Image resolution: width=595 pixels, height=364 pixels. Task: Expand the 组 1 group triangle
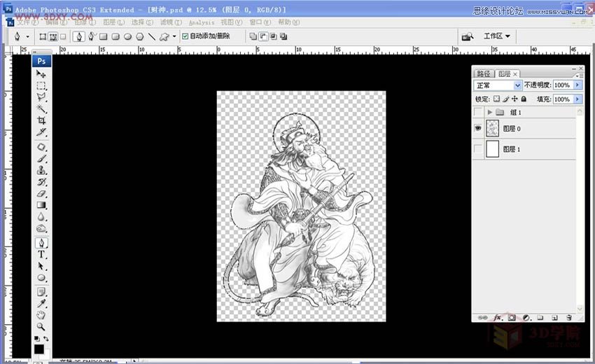coord(489,113)
